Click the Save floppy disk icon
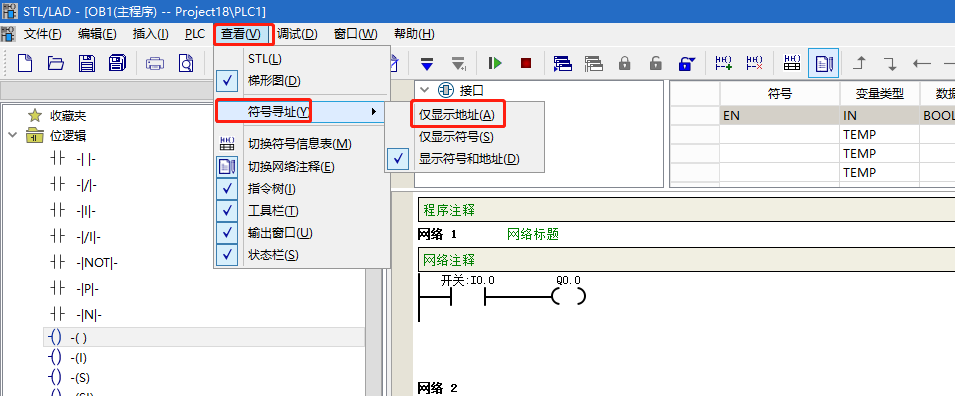This screenshot has height=396, width=955. tap(86, 63)
